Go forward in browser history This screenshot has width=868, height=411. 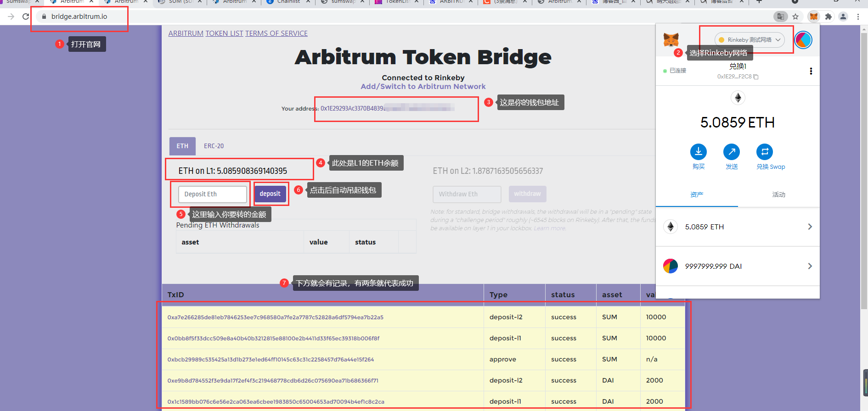coord(11,17)
